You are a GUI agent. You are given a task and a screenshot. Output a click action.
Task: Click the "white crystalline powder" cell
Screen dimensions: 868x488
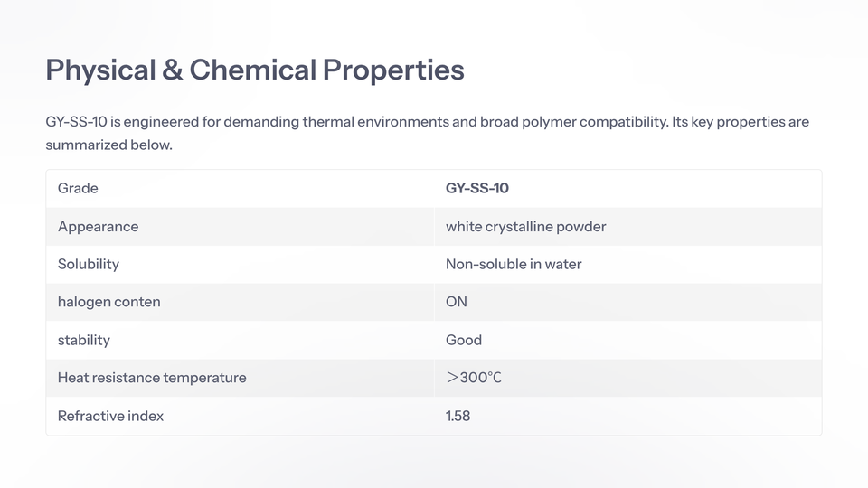pos(525,227)
